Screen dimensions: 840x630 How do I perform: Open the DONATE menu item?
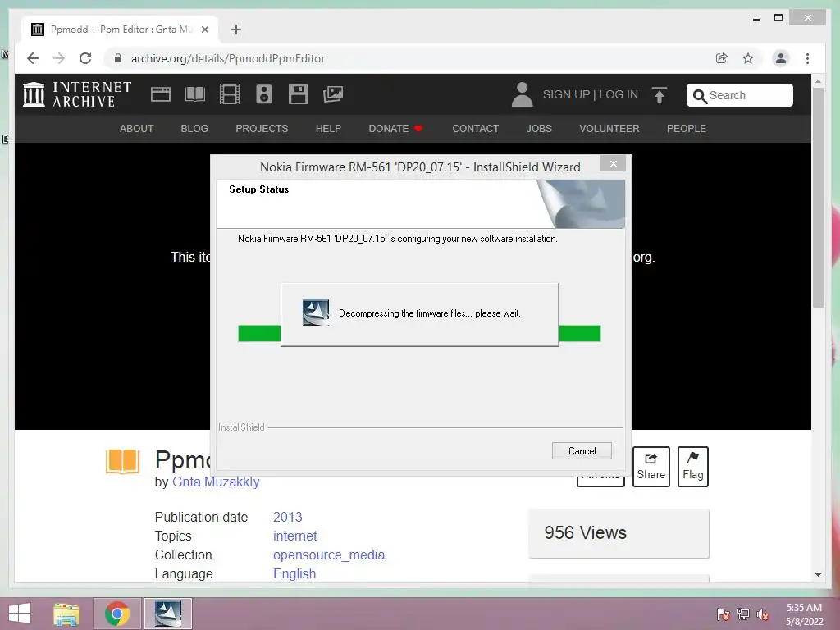[x=395, y=129]
